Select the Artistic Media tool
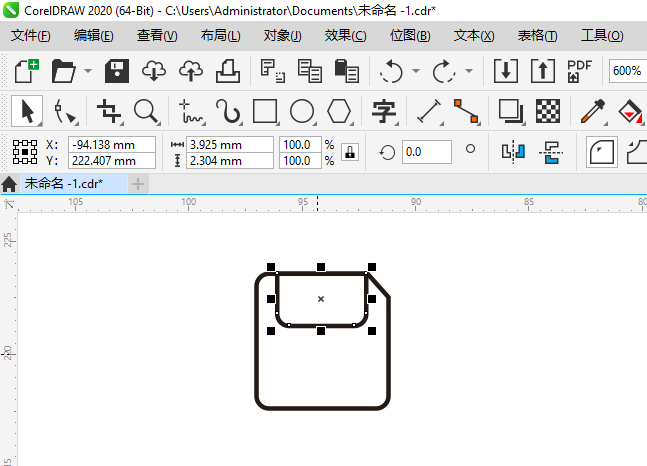 pos(228,111)
